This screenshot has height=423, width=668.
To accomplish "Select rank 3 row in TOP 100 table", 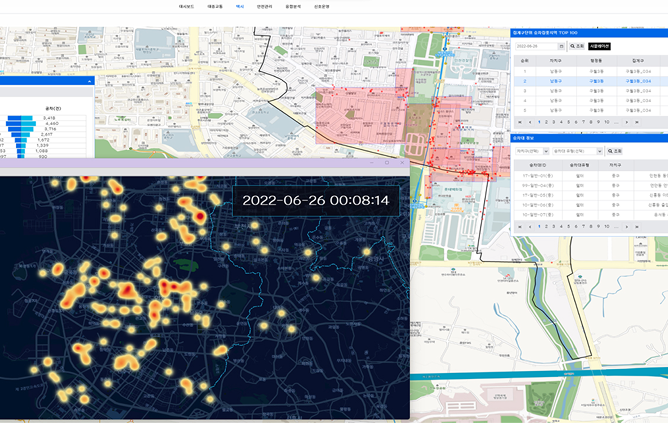I will 590,91.
